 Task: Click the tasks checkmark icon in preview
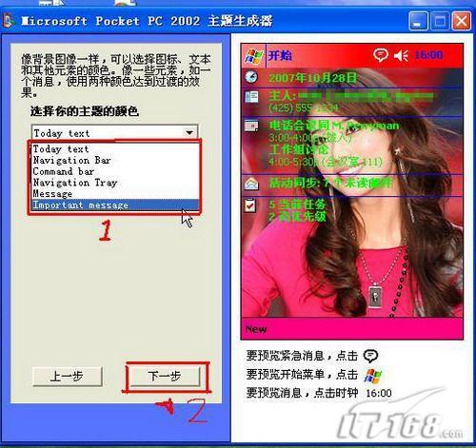pyautogui.click(x=250, y=205)
